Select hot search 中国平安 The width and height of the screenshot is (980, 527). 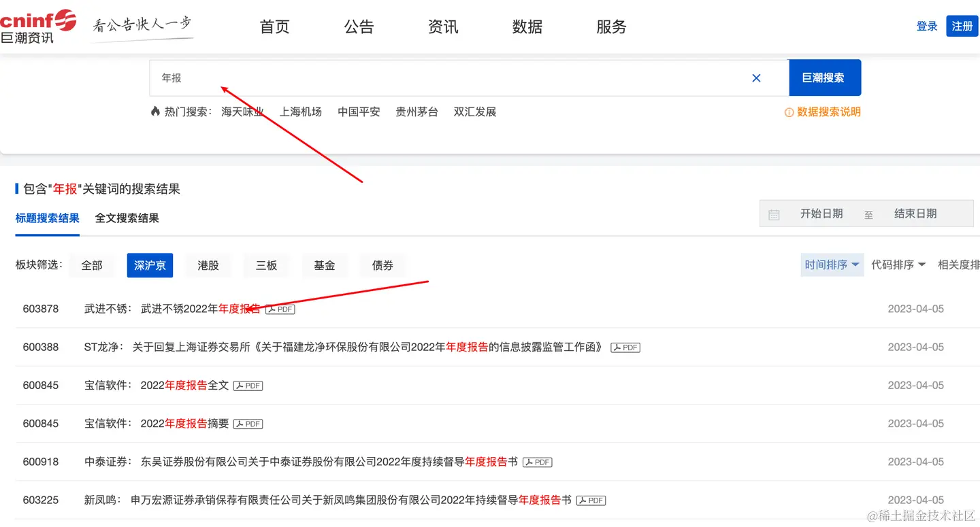click(x=359, y=112)
